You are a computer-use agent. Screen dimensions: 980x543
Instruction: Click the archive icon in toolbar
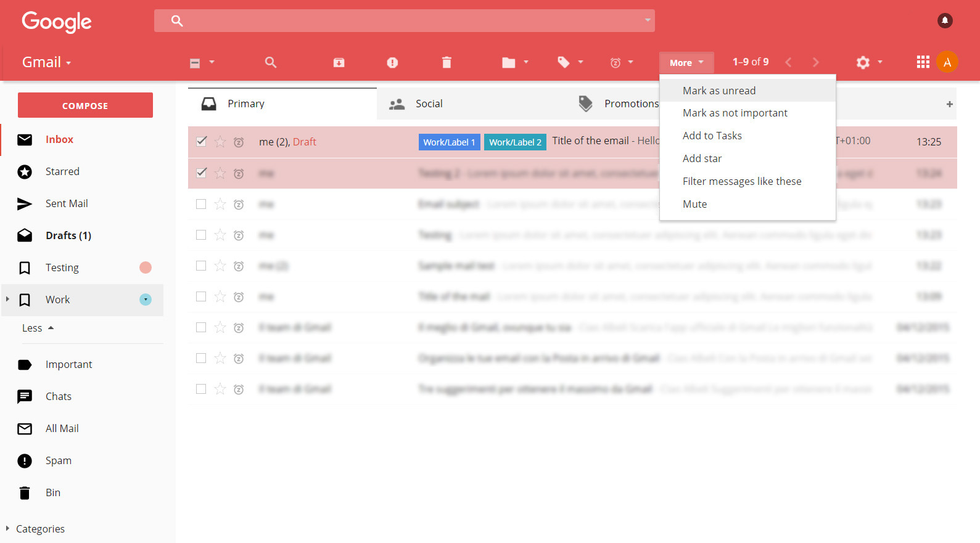click(x=339, y=62)
